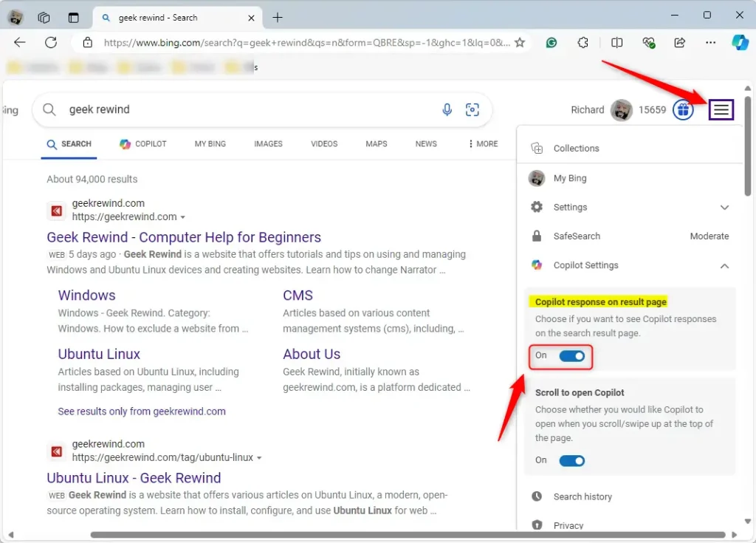This screenshot has height=543, width=756.
Task: Add this page to favorites star
Action: (x=520, y=42)
